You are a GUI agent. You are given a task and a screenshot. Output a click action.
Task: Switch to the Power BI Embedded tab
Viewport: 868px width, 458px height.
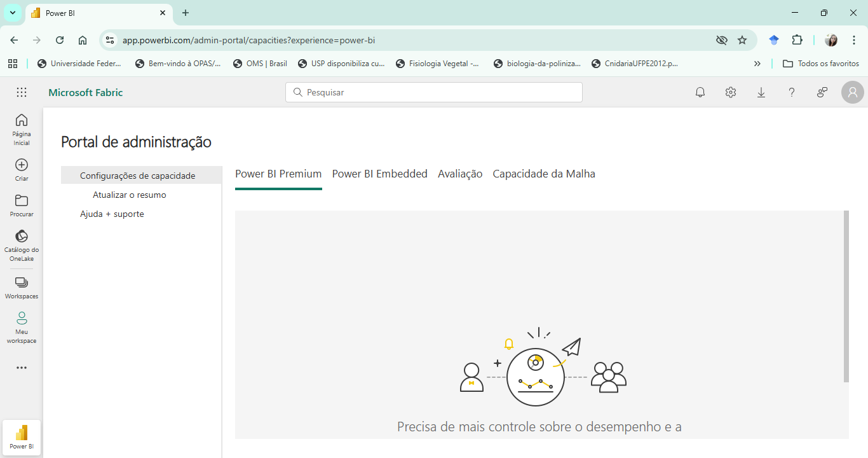tap(380, 174)
